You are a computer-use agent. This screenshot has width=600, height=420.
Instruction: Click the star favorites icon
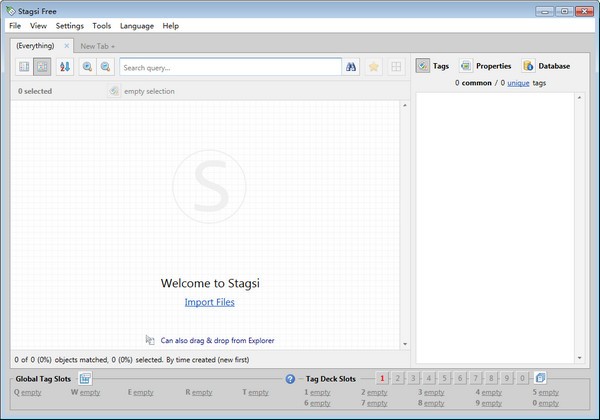click(x=374, y=67)
